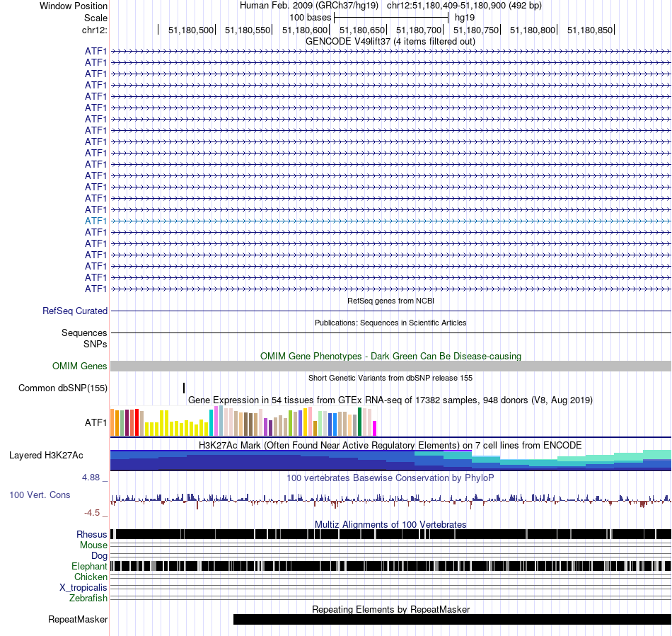
Task: Click the RefSeq Curated gene line
Action: click(390, 311)
